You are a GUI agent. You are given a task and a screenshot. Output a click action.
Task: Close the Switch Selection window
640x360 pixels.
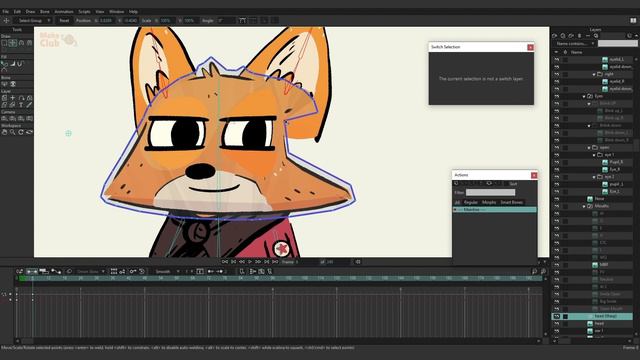(530, 47)
